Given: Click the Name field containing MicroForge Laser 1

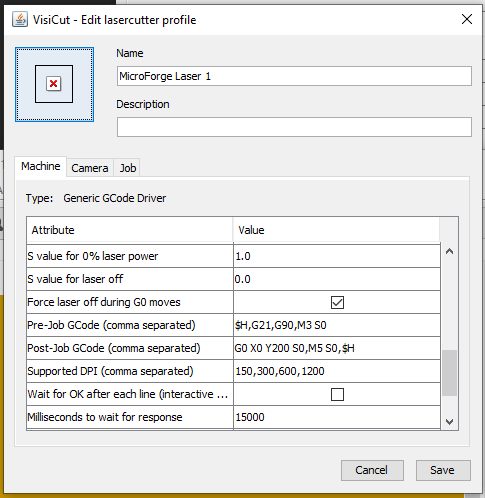Looking at the screenshot, I should (x=294, y=76).
